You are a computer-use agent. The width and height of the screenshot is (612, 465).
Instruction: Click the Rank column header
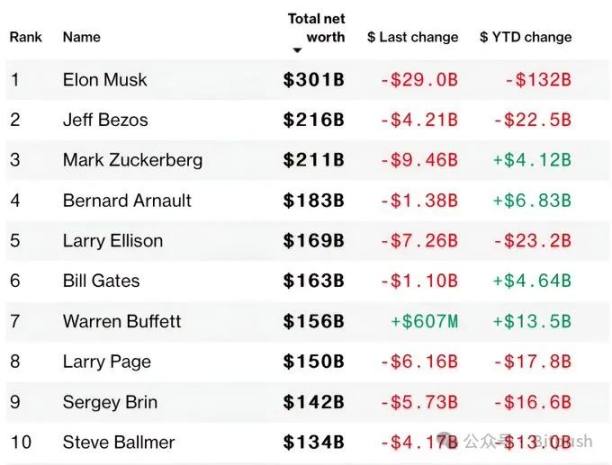(x=25, y=37)
